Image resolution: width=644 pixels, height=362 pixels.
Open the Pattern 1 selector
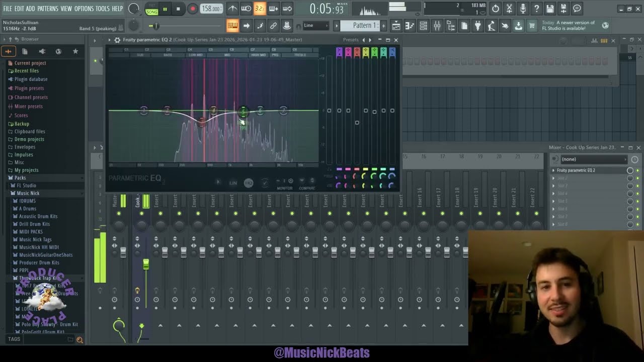point(360,26)
